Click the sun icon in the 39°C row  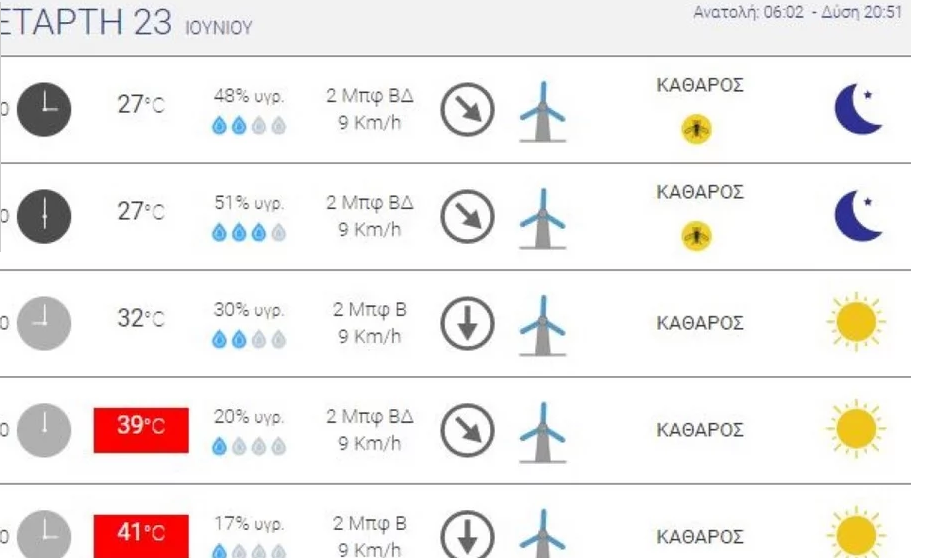(856, 429)
